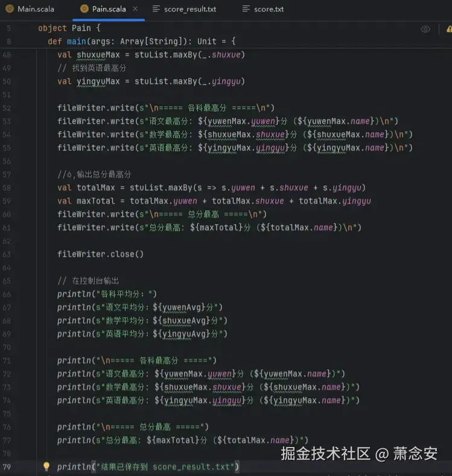
Task: Click fileWriter.write '英语最高分' line
Action: (x=235, y=148)
